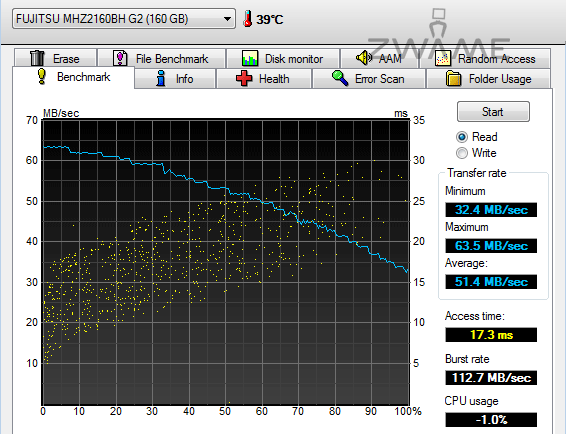Click the Burst rate 112.7 MB/sec value

tap(491, 378)
